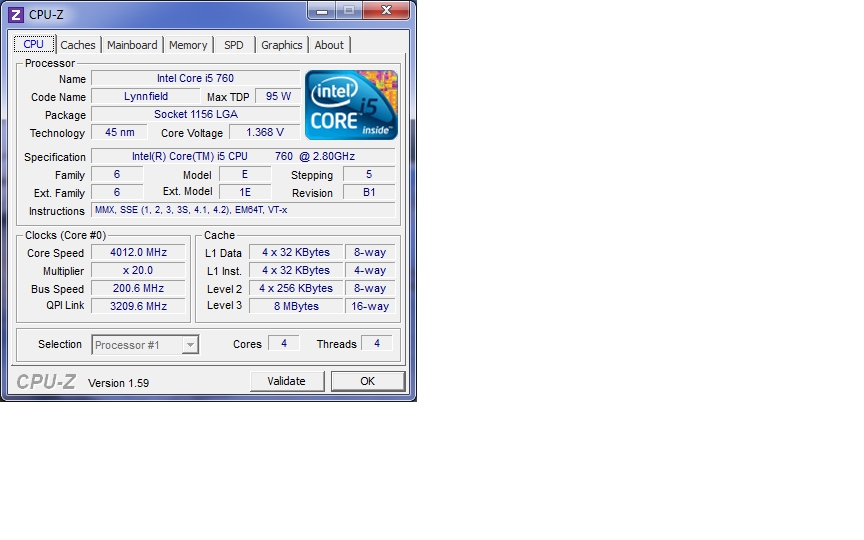The height and width of the screenshot is (540, 864).
Task: Click the Ext. Family value 6
Action: click(117, 192)
